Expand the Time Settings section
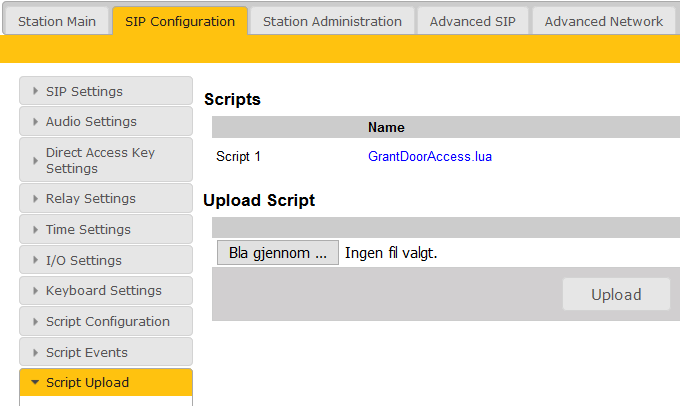This screenshot has width=680, height=406. (x=106, y=229)
